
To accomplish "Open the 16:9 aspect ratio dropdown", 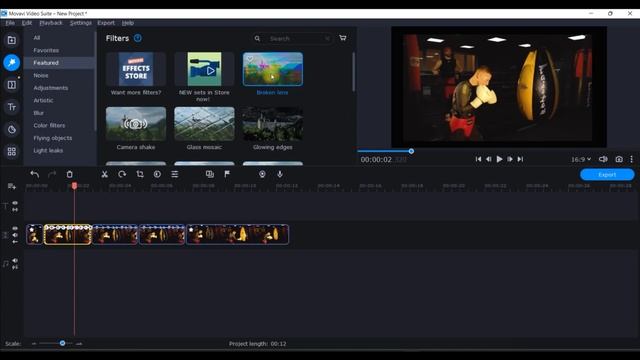I will [x=581, y=159].
